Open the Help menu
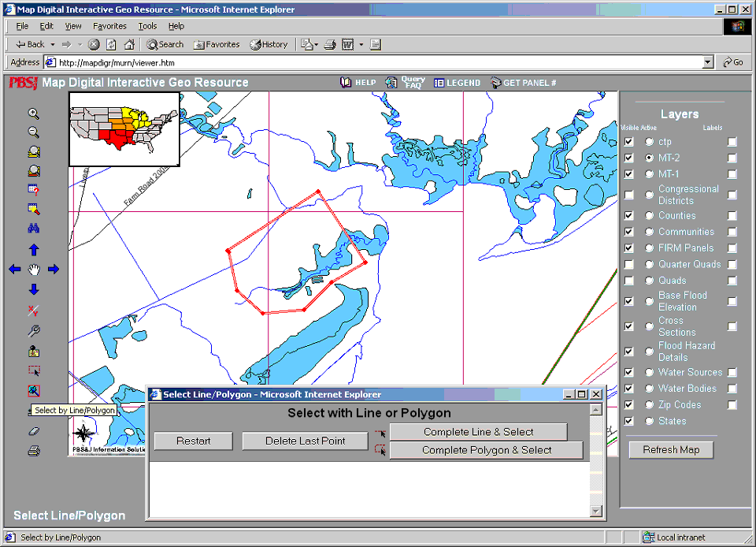The width and height of the screenshot is (756, 547). 176,26
